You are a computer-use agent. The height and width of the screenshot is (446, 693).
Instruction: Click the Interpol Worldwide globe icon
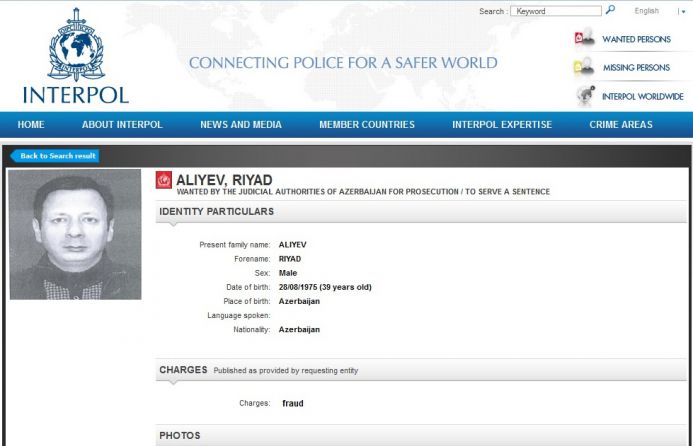point(585,96)
